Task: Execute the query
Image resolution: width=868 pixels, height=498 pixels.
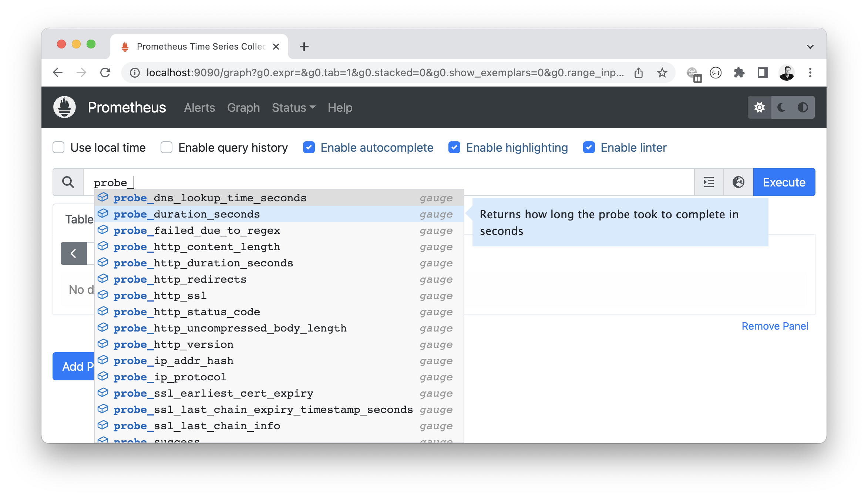Action: [x=784, y=182]
